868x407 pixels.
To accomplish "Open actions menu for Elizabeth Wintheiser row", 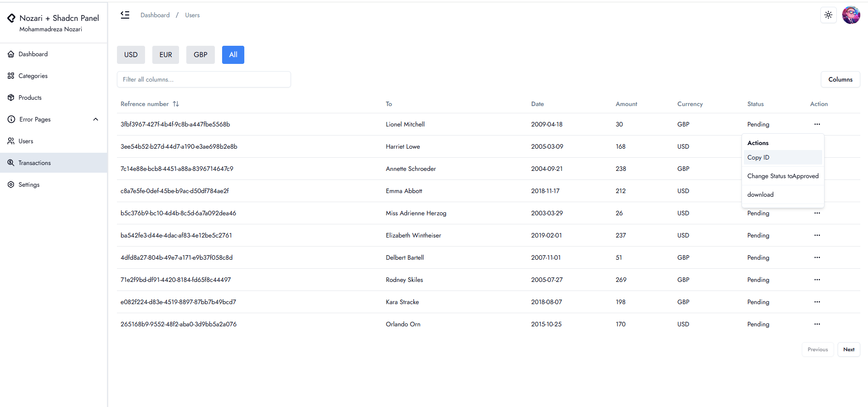I will [x=817, y=235].
